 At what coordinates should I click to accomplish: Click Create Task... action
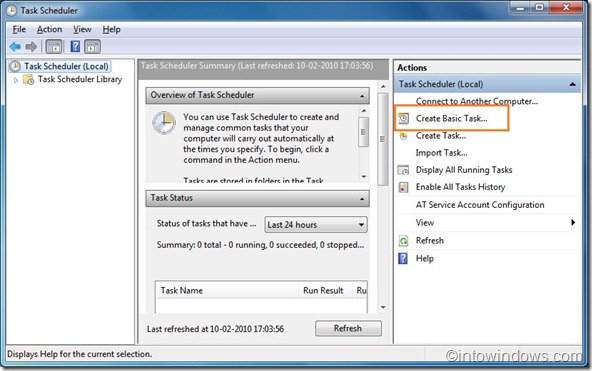(441, 136)
